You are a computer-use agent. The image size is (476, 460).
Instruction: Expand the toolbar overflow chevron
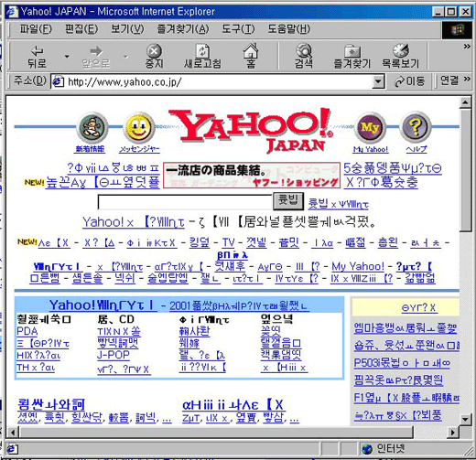[x=467, y=47]
